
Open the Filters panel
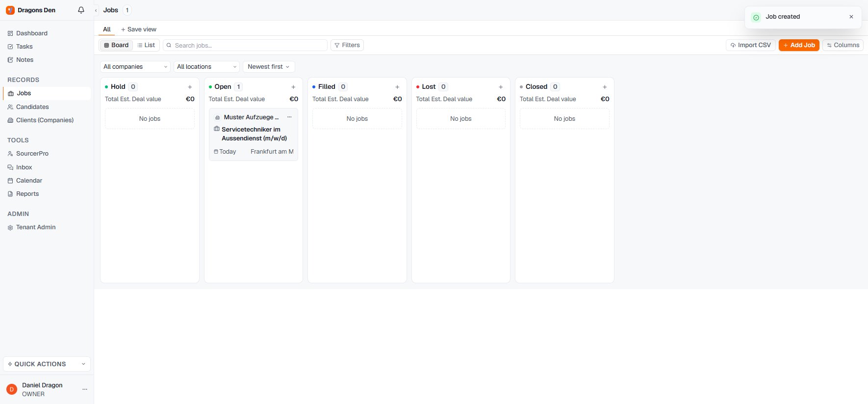click(347, 45)
